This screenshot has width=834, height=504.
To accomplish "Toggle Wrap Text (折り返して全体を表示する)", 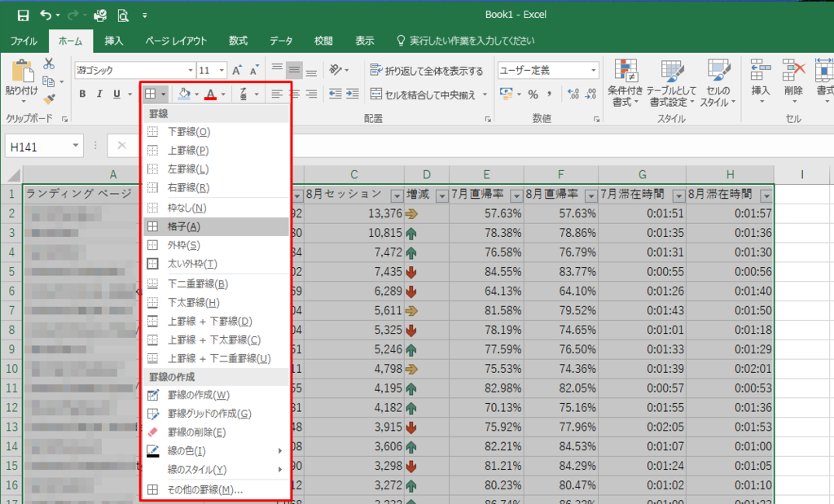I will pos(427,70).
